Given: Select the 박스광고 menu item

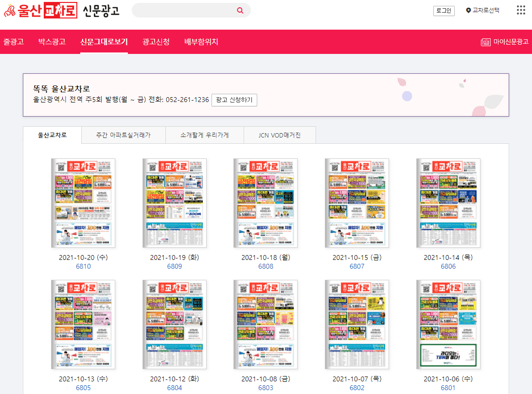Looking at the screenshot, I should point(51,42).
